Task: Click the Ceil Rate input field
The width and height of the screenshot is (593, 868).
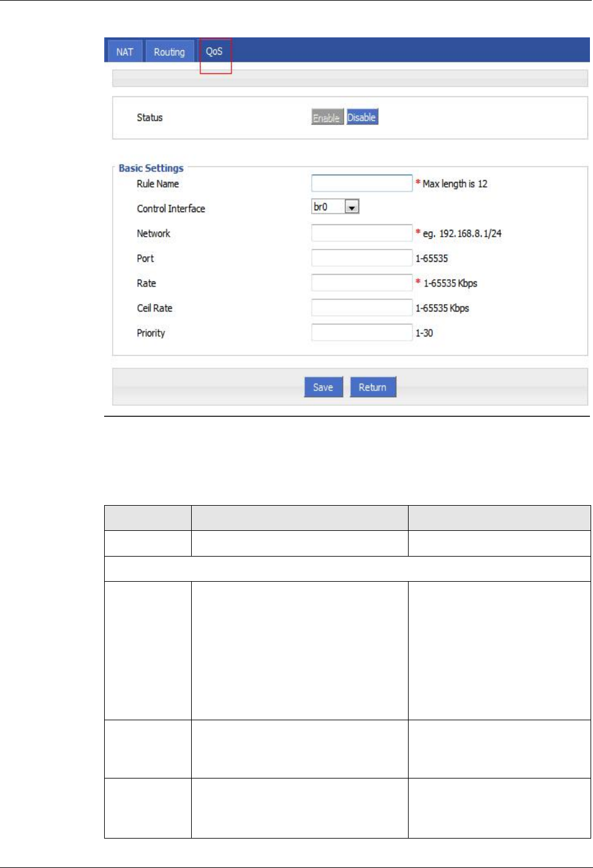Action: click(x=362, y=308)
